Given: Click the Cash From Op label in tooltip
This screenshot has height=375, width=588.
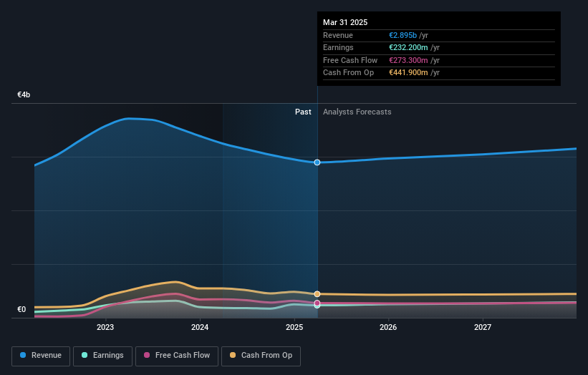Looking at the screenshot, I should 348,73.
